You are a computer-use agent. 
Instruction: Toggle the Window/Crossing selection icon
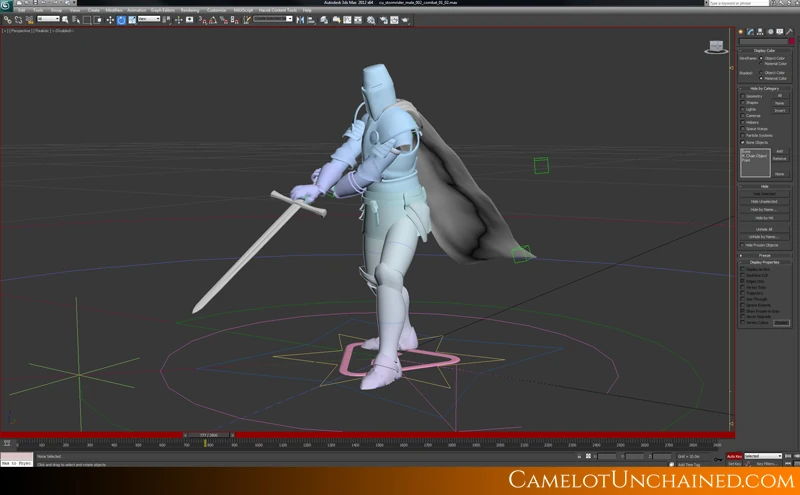(97, 20)
